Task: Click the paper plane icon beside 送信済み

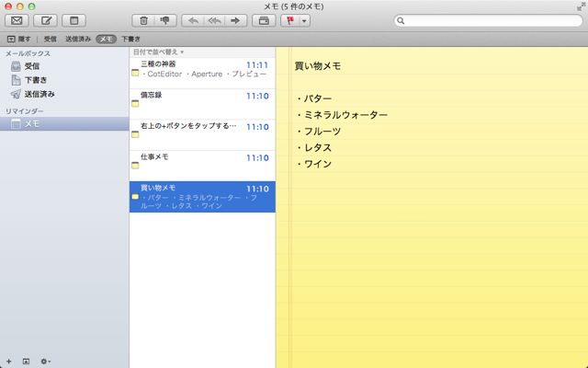Action: (16, 94)
